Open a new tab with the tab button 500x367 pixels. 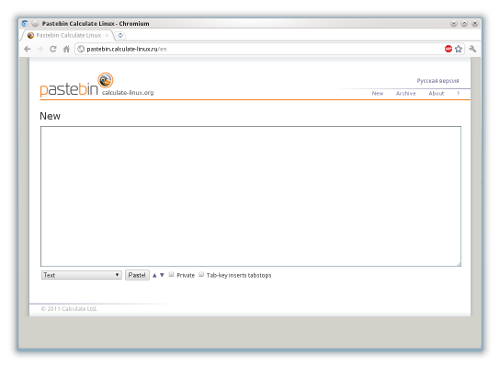120,35
